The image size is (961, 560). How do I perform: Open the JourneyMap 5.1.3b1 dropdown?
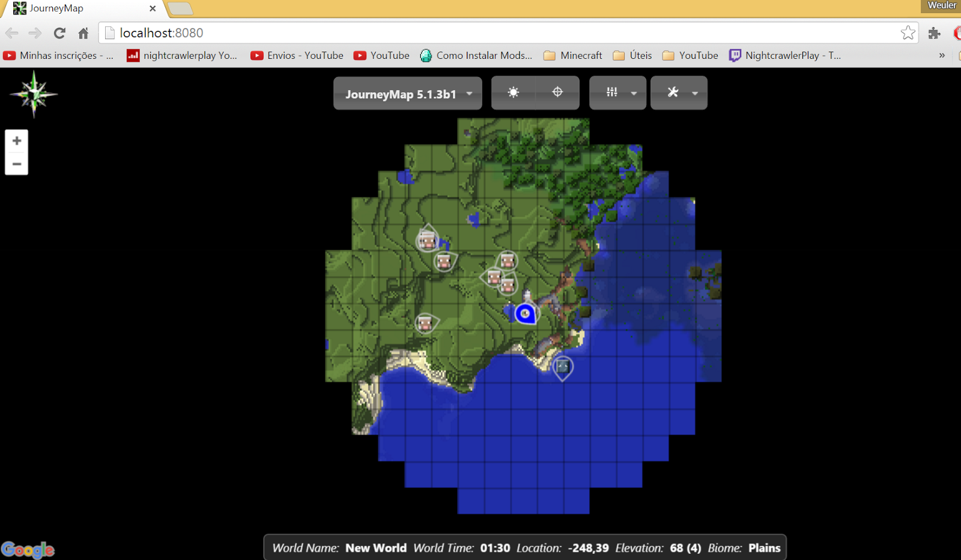point(408,94)
